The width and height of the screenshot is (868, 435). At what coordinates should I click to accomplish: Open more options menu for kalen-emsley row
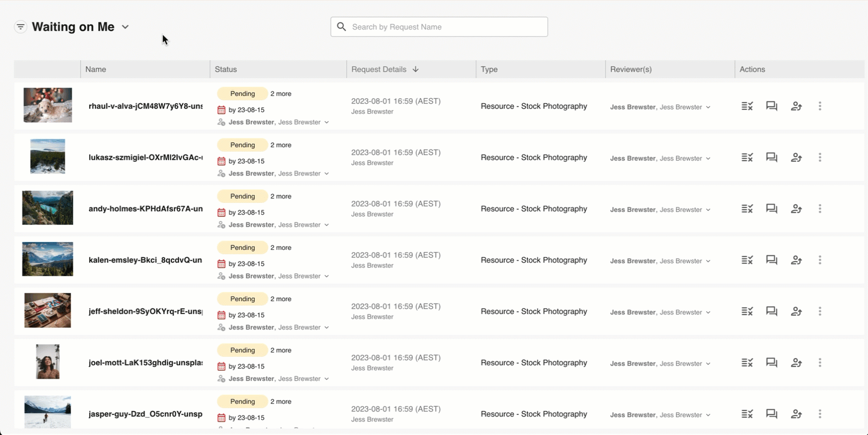(819, 260)
